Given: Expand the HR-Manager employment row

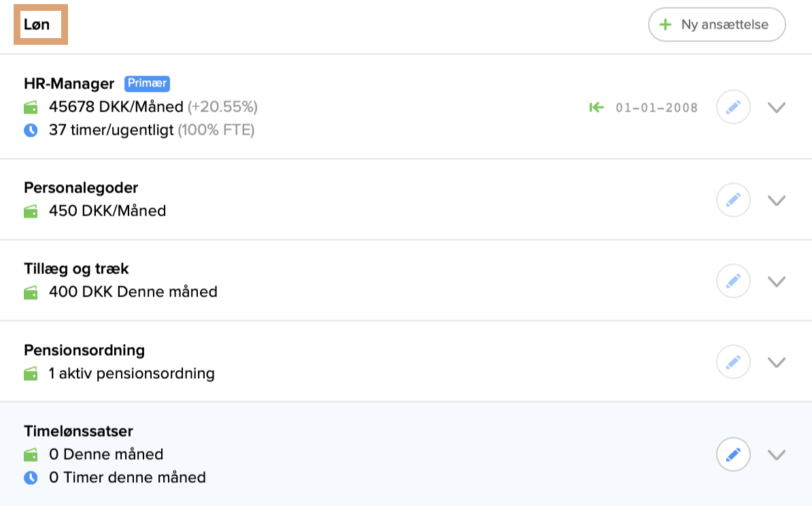Looking at the screenshot, I should pyautogui.click(x=777, y=107).
